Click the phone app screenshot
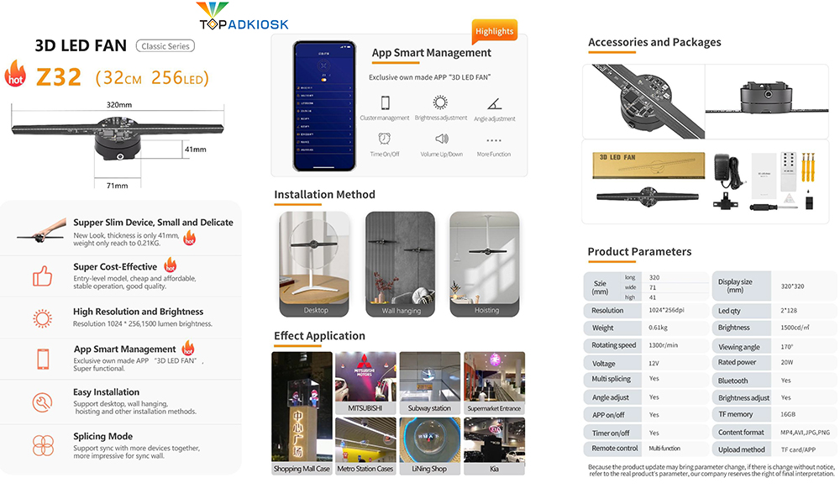The width and height of the screenshot is (840, 504). [324, 106]
